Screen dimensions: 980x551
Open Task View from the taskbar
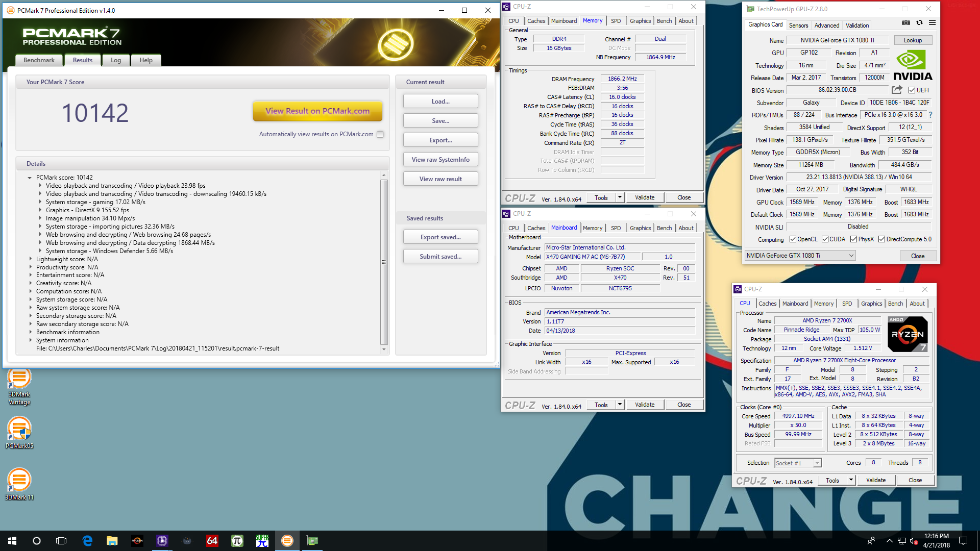61,541
